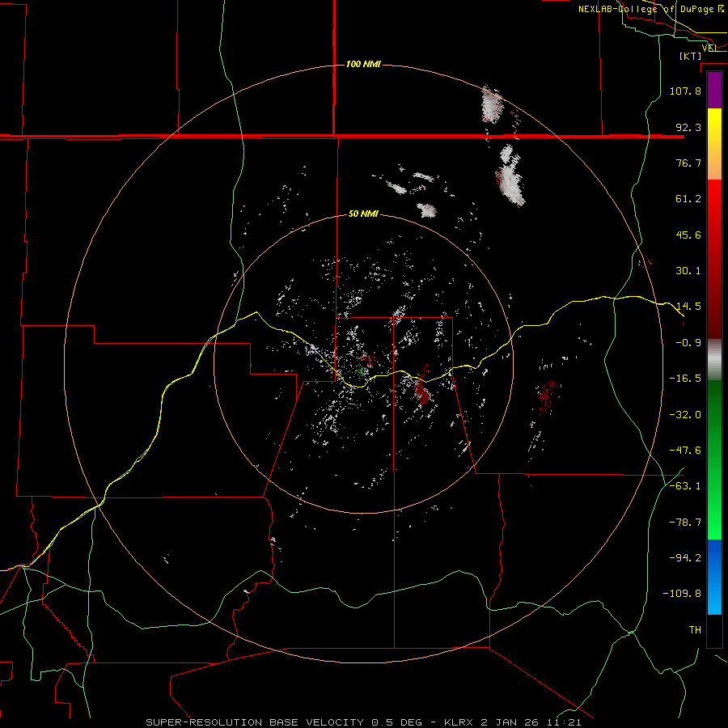This screenshot has height=728, width=728.
Task: Click the NEXLAB-College of DuPage watermark text
Action: click(x=651, y=9)
